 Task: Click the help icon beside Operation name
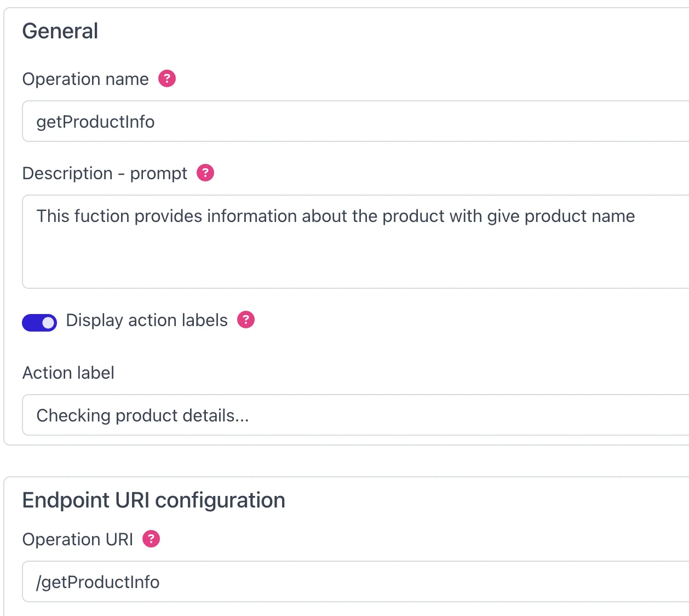pos(167,79)
